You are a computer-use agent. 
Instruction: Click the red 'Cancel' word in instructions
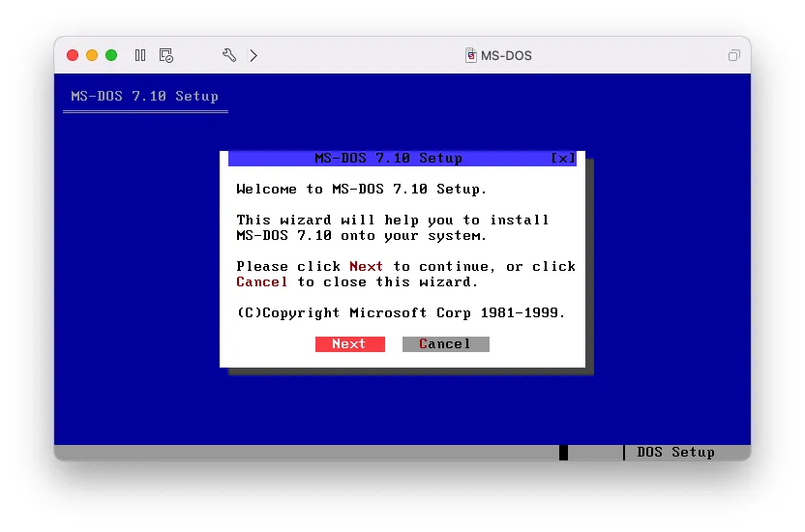[x=262, y=281]
